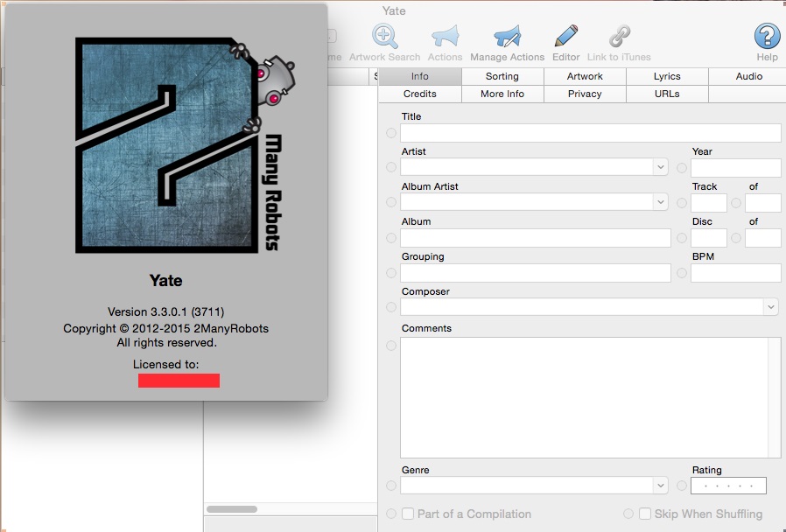Expand the Album Artist dropdown arrow

(x=660, y=202)
